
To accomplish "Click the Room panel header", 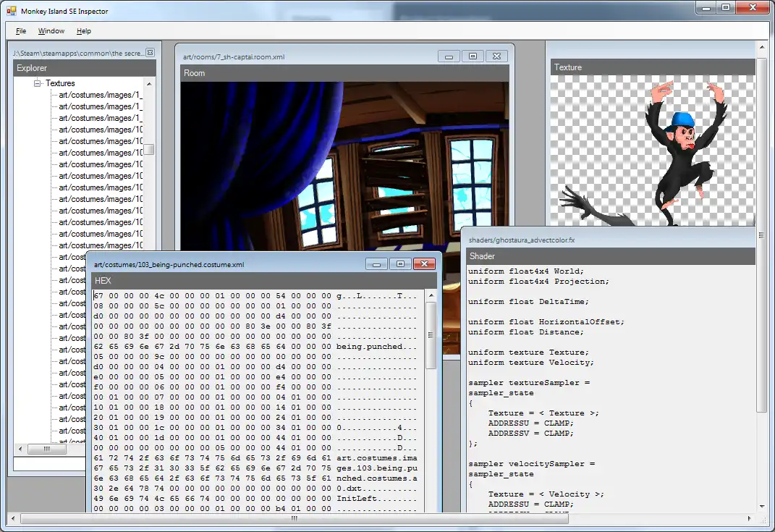I will point(344,73).
